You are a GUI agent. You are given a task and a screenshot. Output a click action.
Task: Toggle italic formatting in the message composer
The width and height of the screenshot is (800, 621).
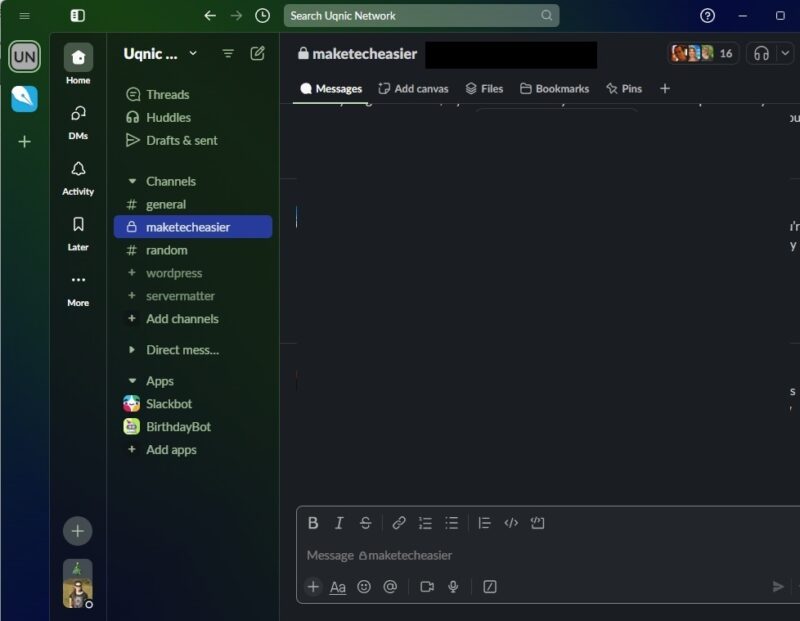338,522
